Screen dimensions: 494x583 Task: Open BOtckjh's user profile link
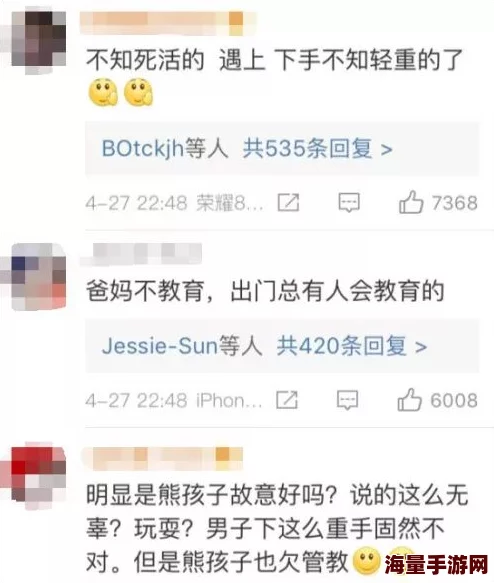coord(143,148)
